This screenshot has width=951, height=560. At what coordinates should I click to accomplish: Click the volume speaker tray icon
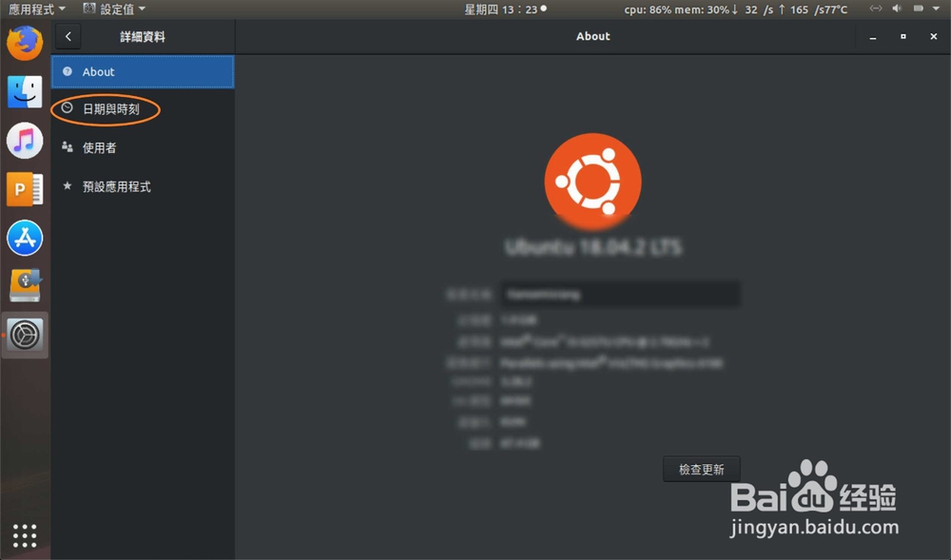tap(897, 9)
